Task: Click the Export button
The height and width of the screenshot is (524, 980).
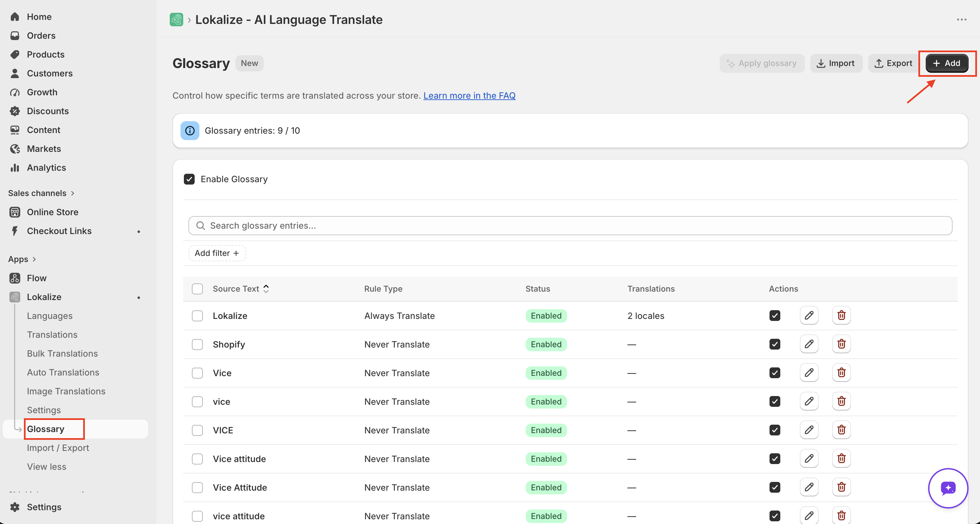Action: pos(893,63)
